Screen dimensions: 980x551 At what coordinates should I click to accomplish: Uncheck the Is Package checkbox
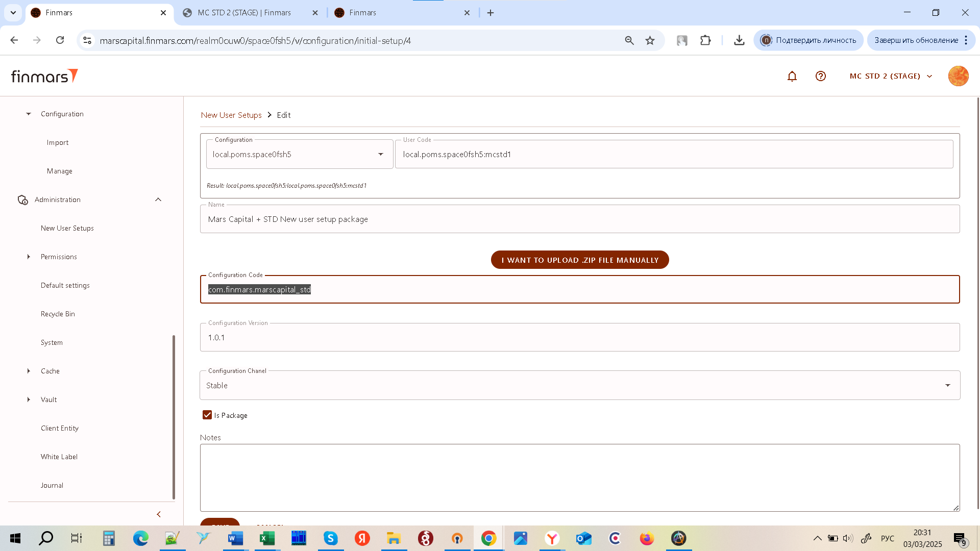[x=207, y=415]
